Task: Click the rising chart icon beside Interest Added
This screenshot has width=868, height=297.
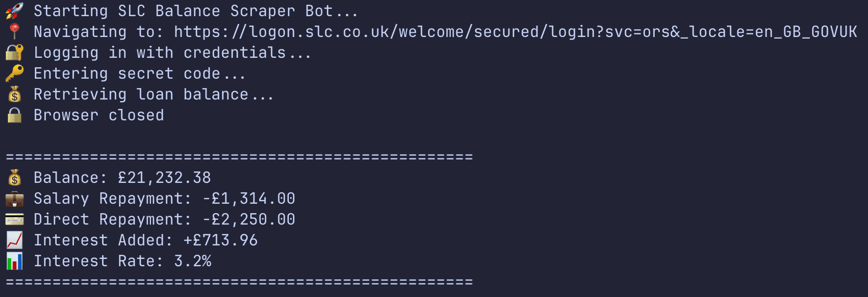Action: click(x=15, y=240)
